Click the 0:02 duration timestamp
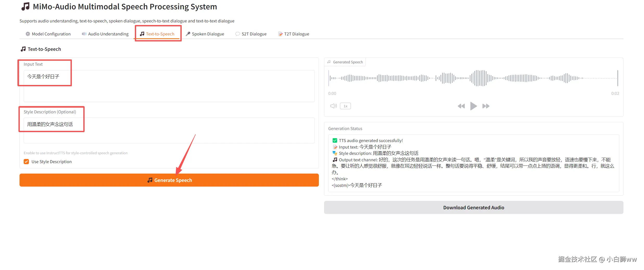Screen dimensions: 644x270 [x=615, y=93]
